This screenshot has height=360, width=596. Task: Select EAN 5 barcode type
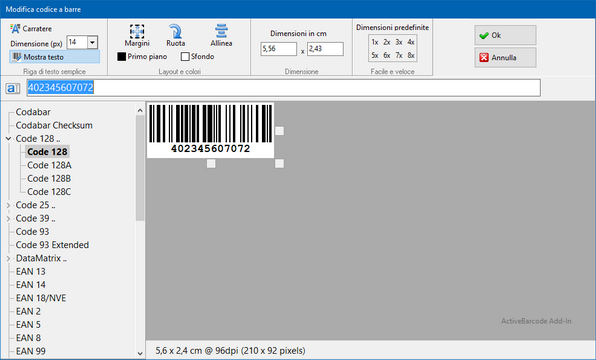[28, 325]
